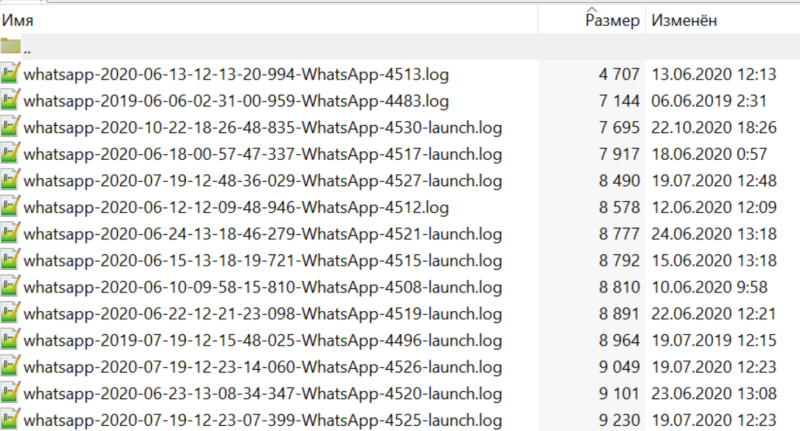Image resolution: width=800 pixels, height=431 pixels.
Task: Select file name whatsapp-2019-07-19-12-15-48-025-WhatsApp-4496-launch.log
Action: click(263, 340)
